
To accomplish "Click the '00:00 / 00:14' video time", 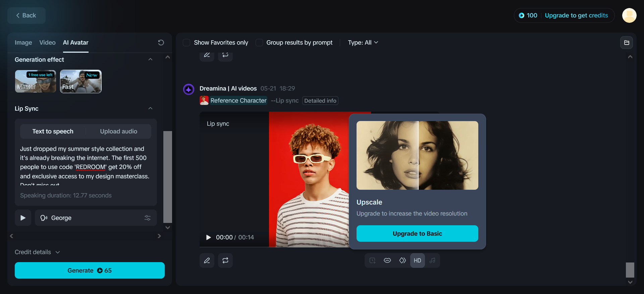I will pos(235,237).
